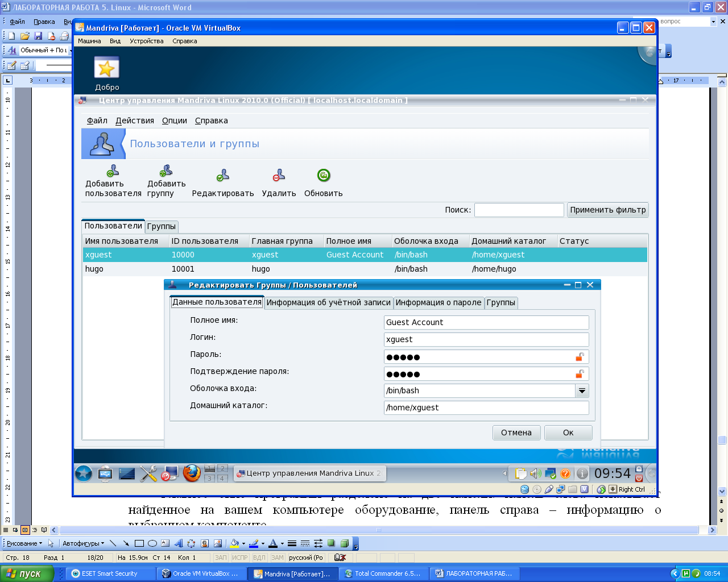Open the fill color dropdown arrow
The width and height of the screenshot is (728, 582).
[x=243, y=543]
